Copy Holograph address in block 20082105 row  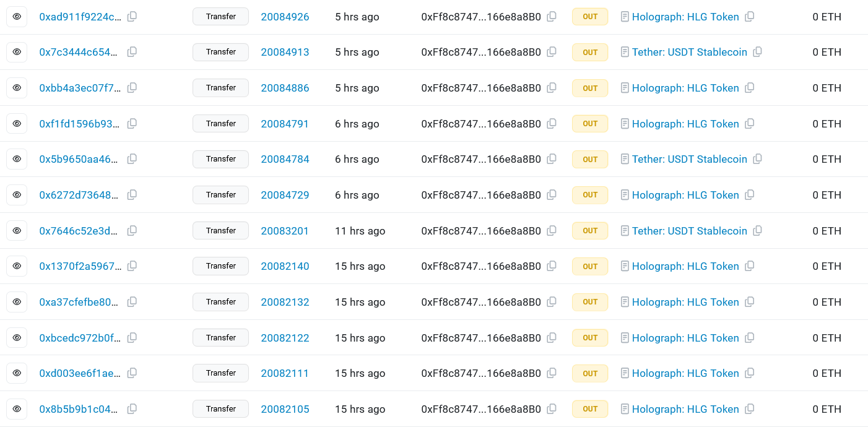[x=749, y=409]
